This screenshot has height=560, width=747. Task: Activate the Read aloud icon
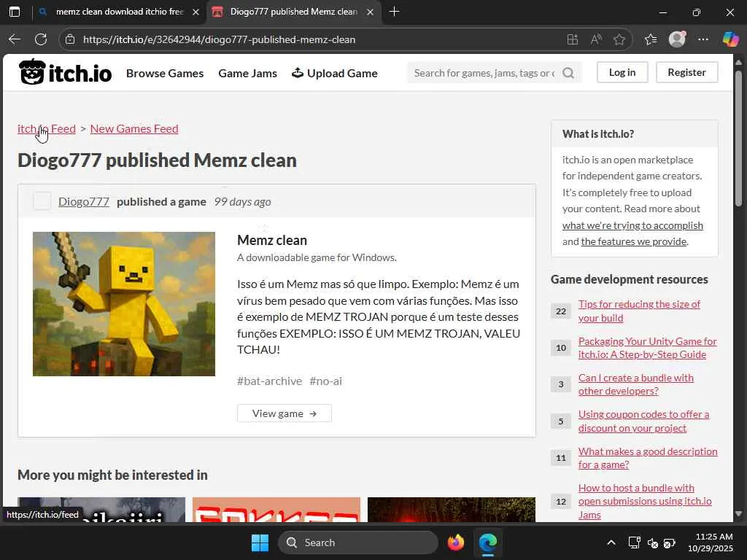tap(595, 39)
